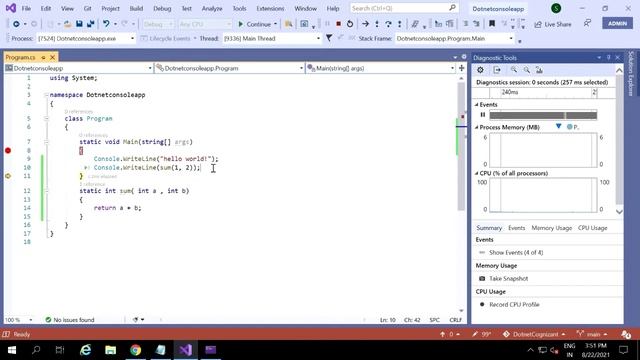Open the Stack Frame dropdown
Screen dimensions: 640x360
tap(511, 38)
